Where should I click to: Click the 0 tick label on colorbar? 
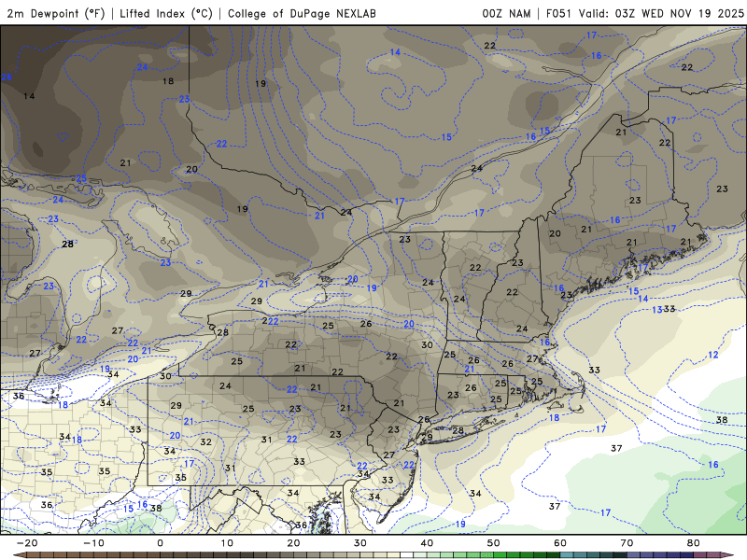pyautogui.click(x=160, y=543)
